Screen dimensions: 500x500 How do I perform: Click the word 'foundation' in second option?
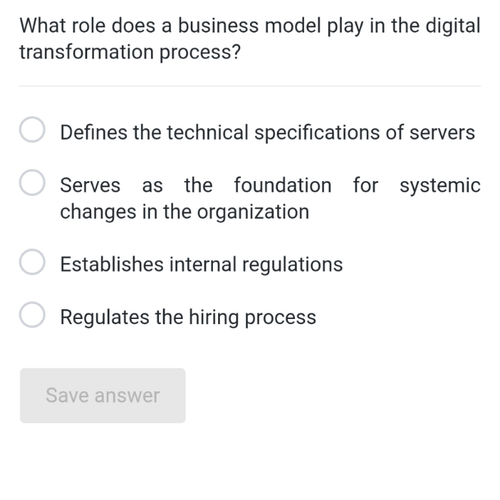click(283, 185)
